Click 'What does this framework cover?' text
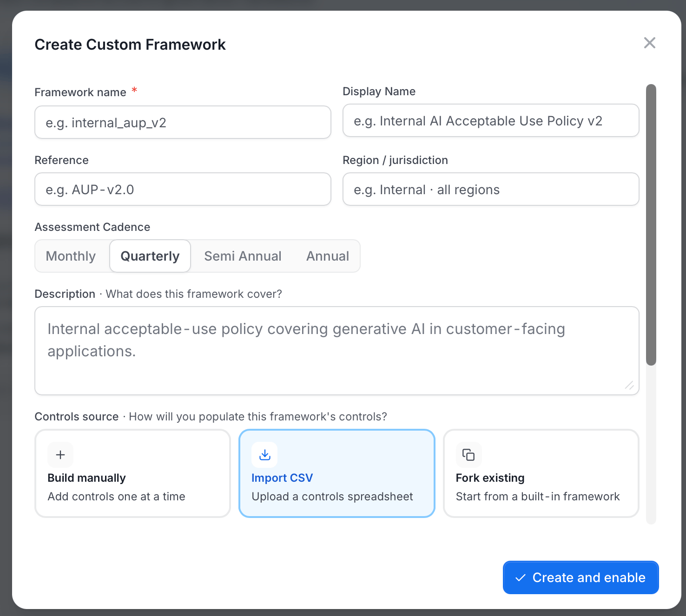Screen dimensions: 686x616 194,294
